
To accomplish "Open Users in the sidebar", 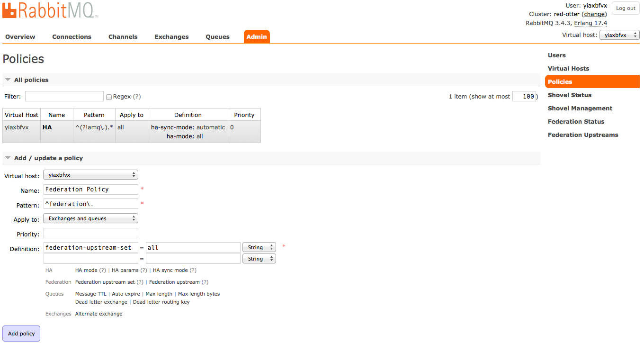I will tap(557, 55).
